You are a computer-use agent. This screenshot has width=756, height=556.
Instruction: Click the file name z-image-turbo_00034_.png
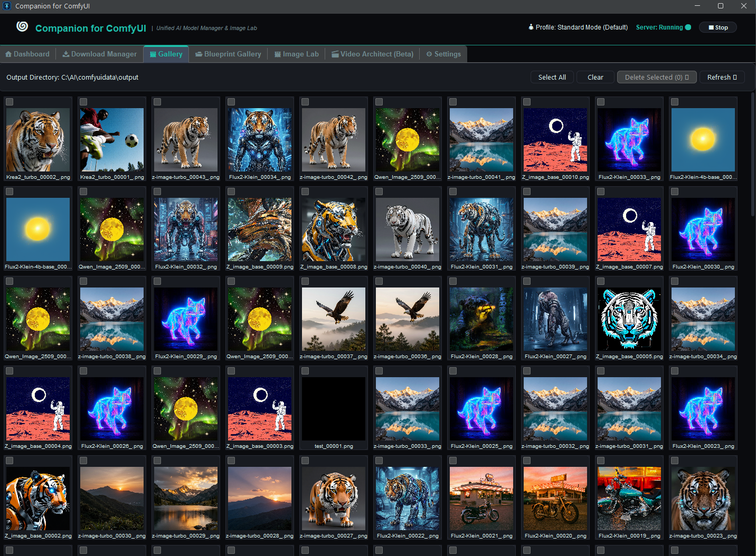(703, 357)
